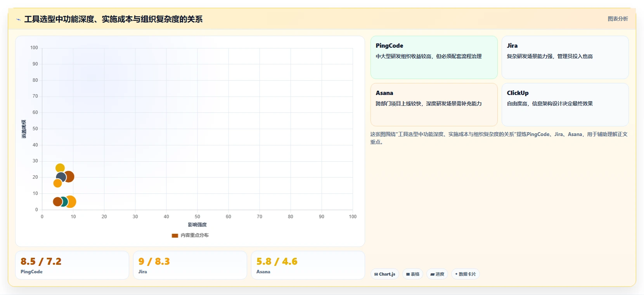Click the 覆盖规模 y-axis title

[x=24, y=129]
